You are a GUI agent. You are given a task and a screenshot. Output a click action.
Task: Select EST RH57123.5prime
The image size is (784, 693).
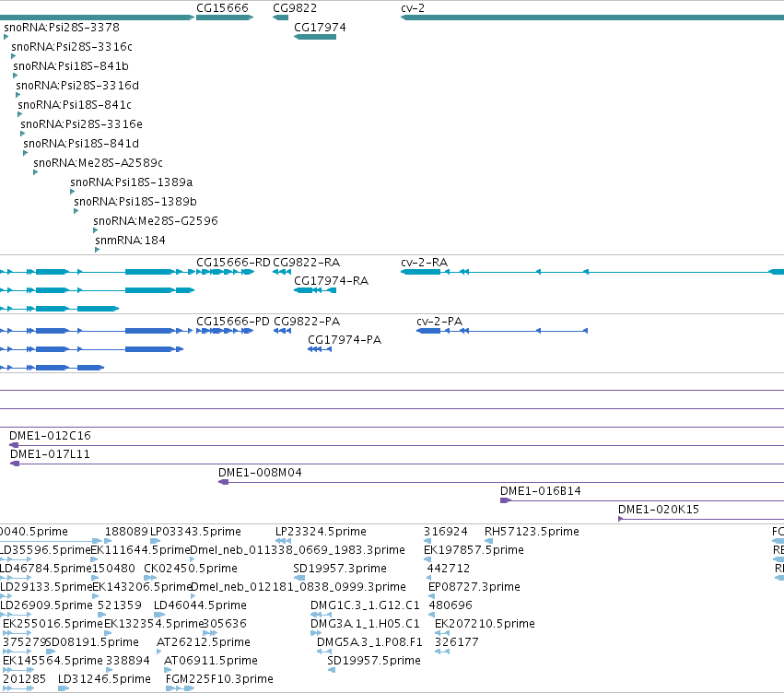coord(532,532)
